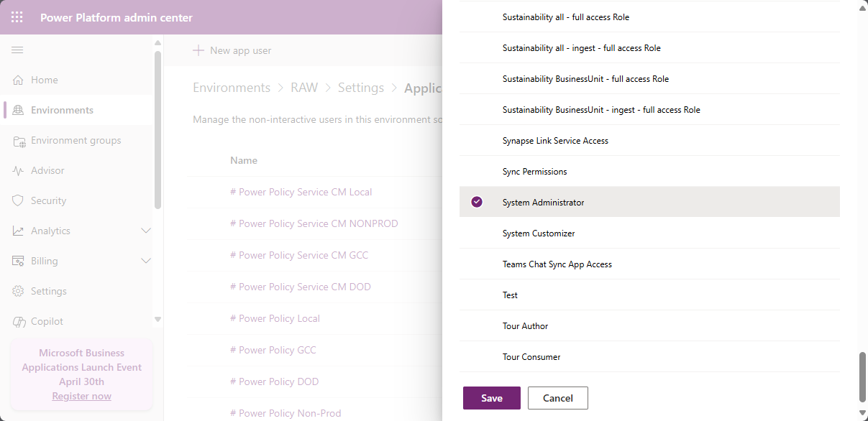868x421 pixels.
Task: Click the Environment groups icon
Action: click(19, 141)
